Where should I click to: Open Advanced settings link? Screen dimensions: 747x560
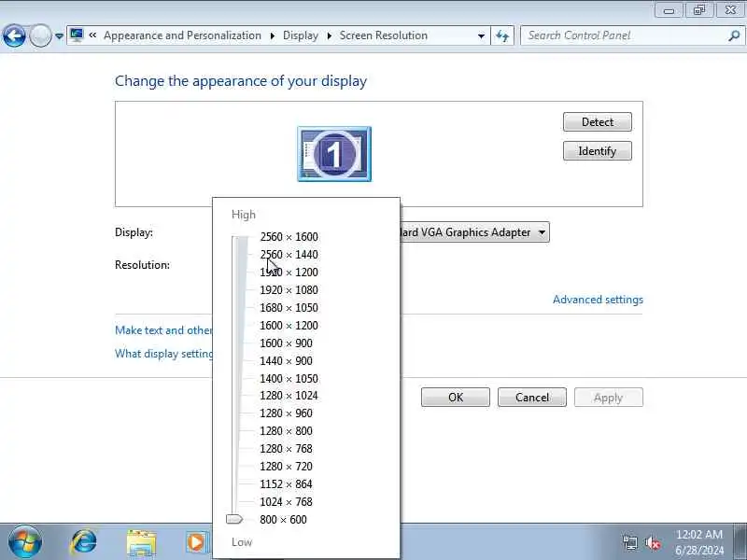(x=598, y=300)
